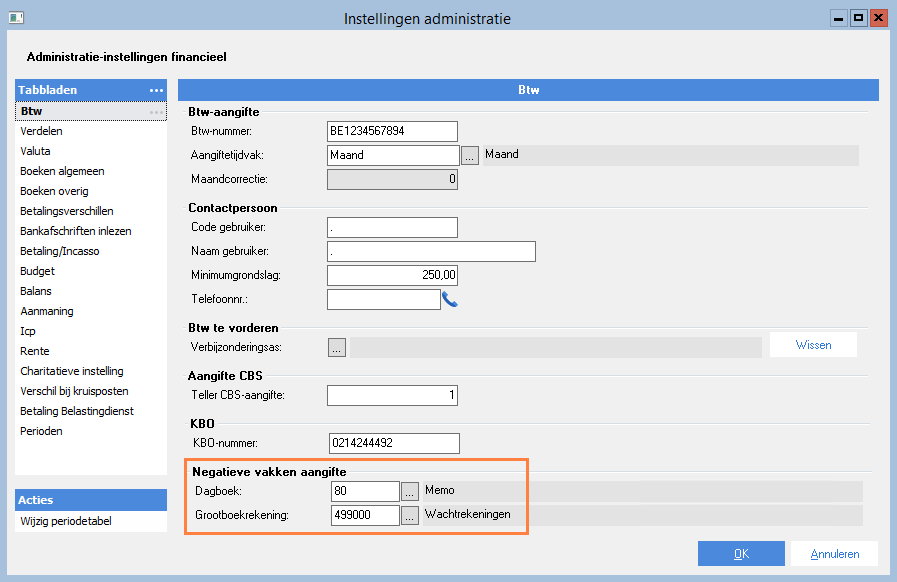Click the Btw-nummer input field

[x=392, y=131]
